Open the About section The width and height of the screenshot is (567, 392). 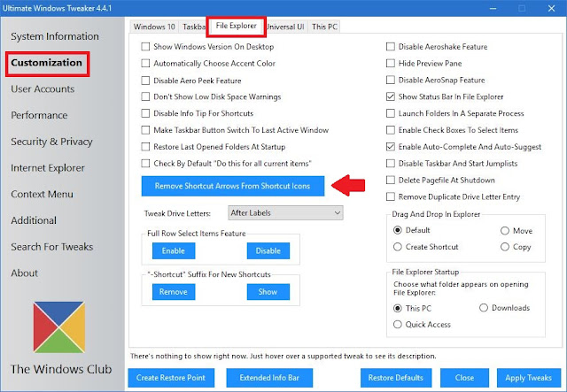pos(24,273)
